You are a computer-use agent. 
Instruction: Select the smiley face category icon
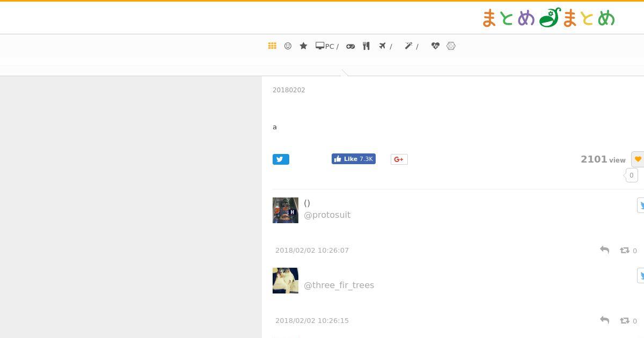[288, 46]
